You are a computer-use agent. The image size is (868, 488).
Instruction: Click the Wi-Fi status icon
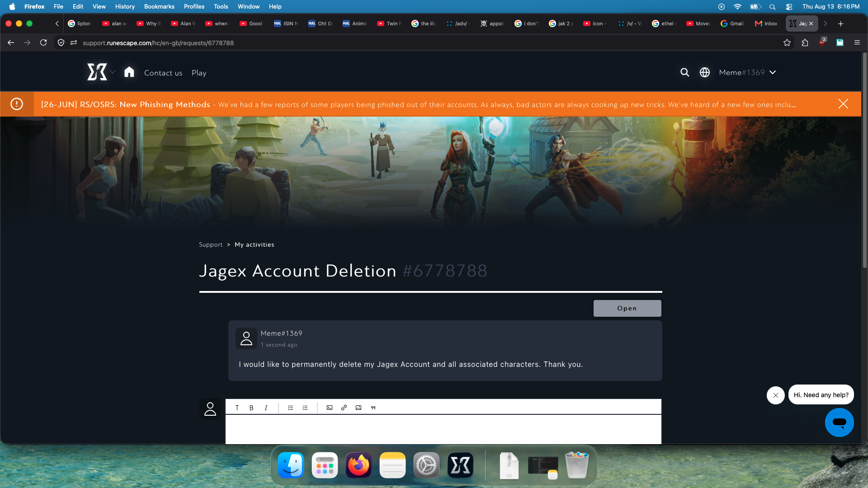pyautogui.click(x=737, y=7)
